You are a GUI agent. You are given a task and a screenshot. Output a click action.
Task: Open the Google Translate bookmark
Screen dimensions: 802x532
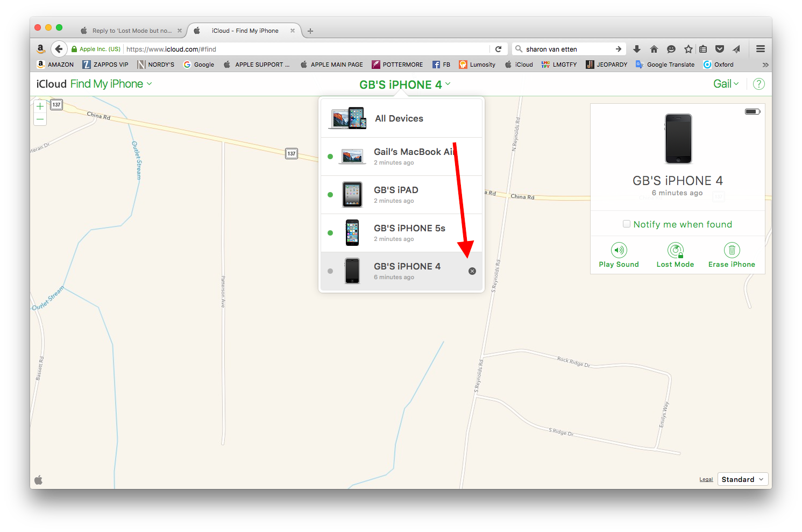[x=665, y=65]
